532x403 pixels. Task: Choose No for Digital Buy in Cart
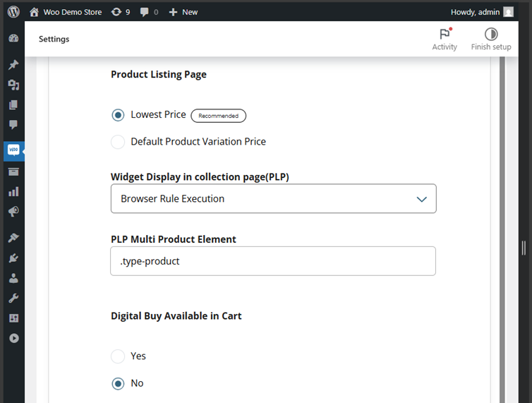(x=118, y=383)
